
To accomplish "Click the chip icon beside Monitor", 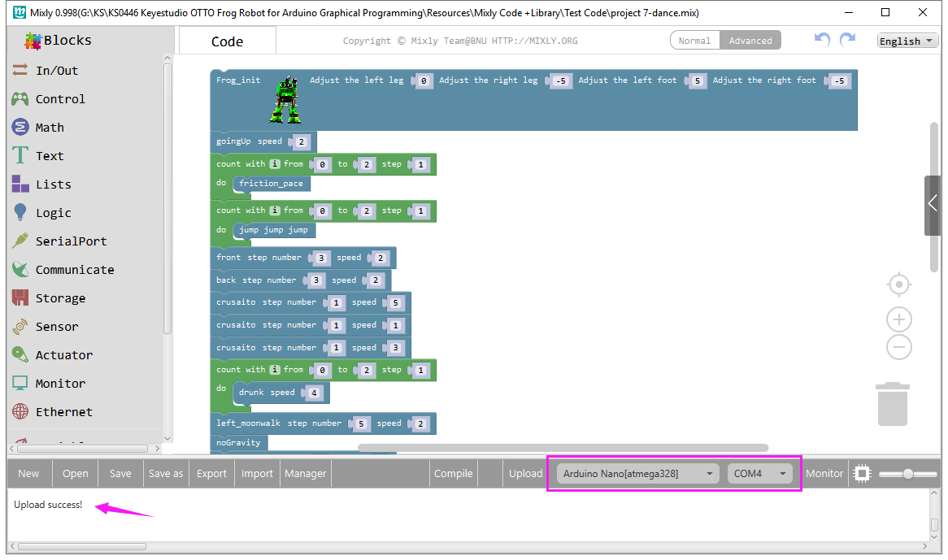I will coord(862,474).
